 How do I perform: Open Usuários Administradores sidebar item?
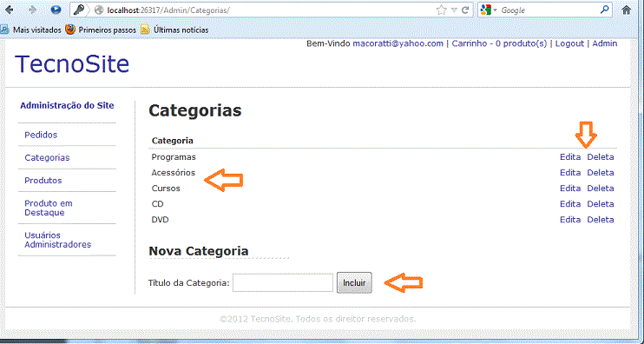(57, 240)
